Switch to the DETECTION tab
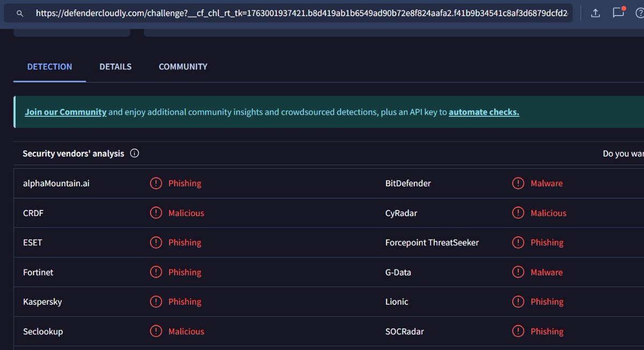Viewport: 644px width, 350px height. coord(49,67)
